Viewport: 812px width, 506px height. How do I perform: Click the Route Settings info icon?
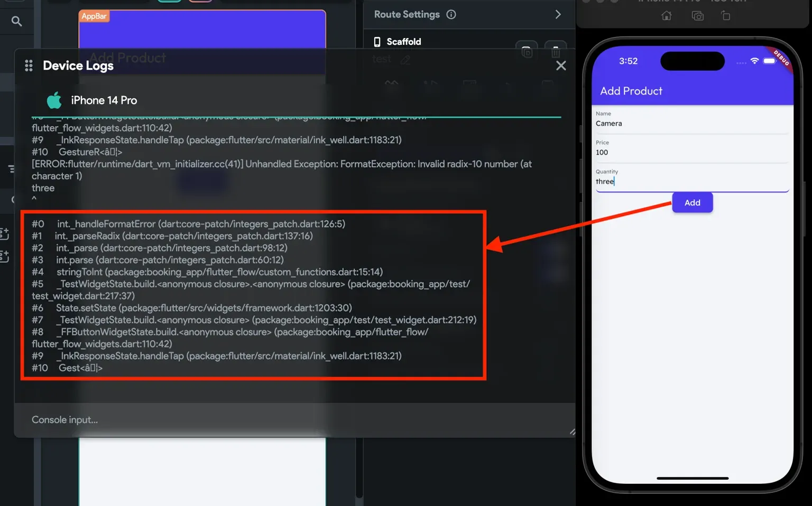coord(451,14)
